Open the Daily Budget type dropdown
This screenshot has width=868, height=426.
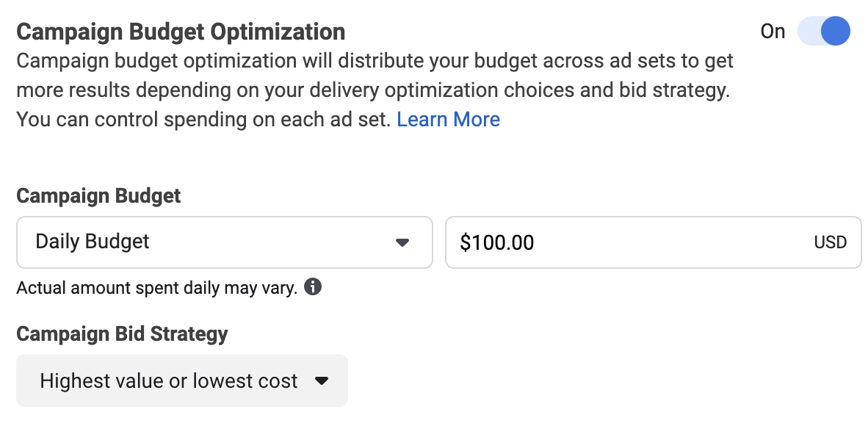(x=225, y=242)
